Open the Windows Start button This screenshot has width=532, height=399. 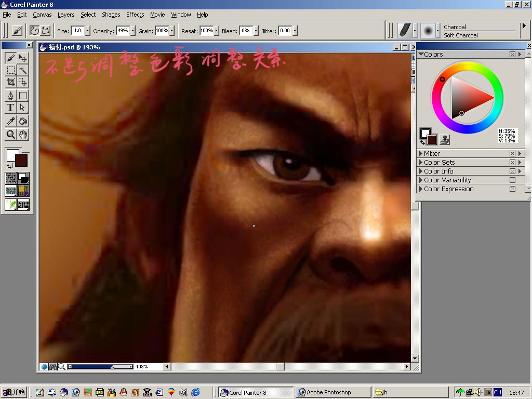(14, 392)
